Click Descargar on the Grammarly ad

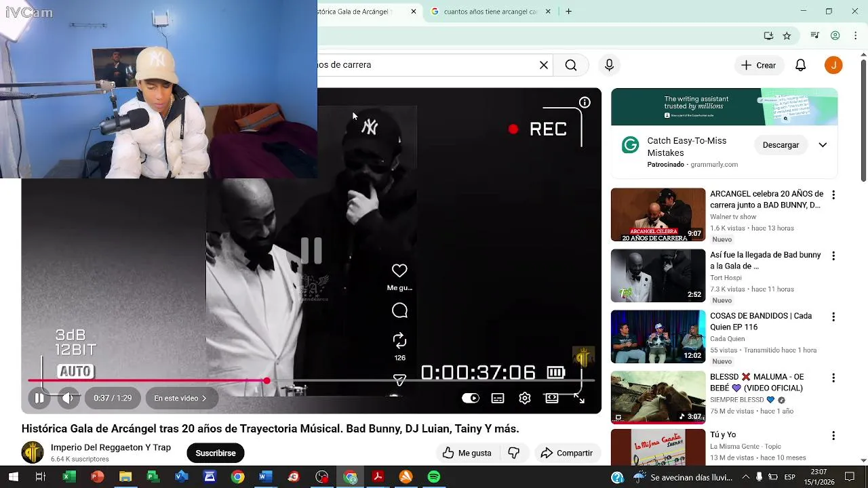coord(781,145)
